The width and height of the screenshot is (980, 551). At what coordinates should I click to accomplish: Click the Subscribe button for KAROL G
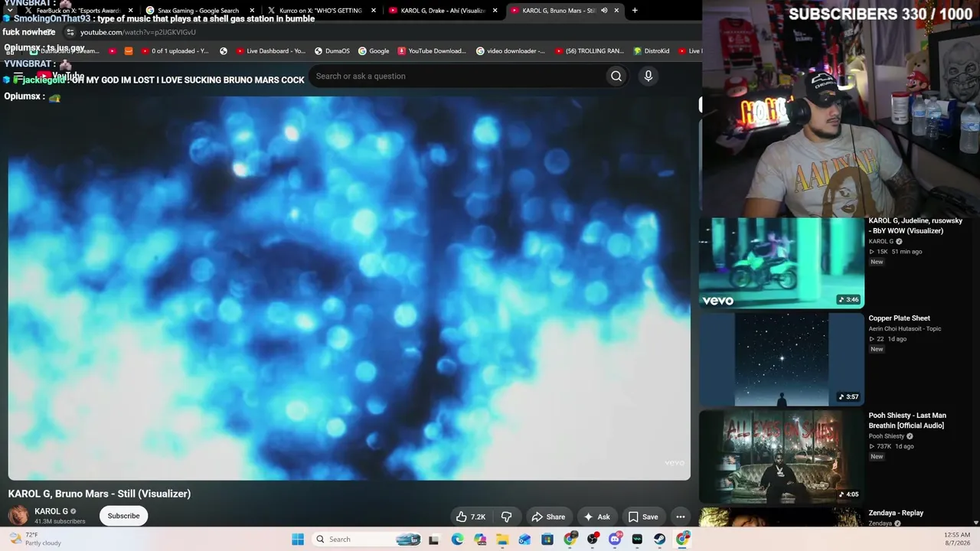point(123,516)
